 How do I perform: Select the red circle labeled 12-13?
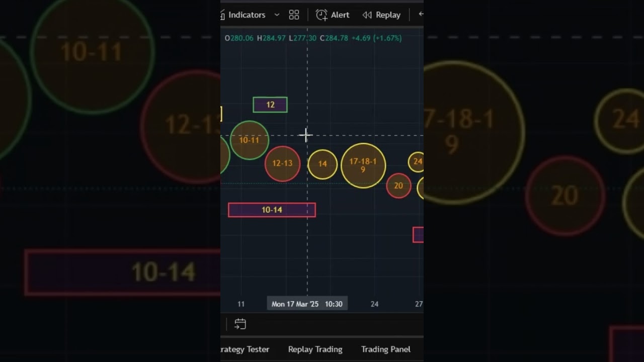click(282, 163)
